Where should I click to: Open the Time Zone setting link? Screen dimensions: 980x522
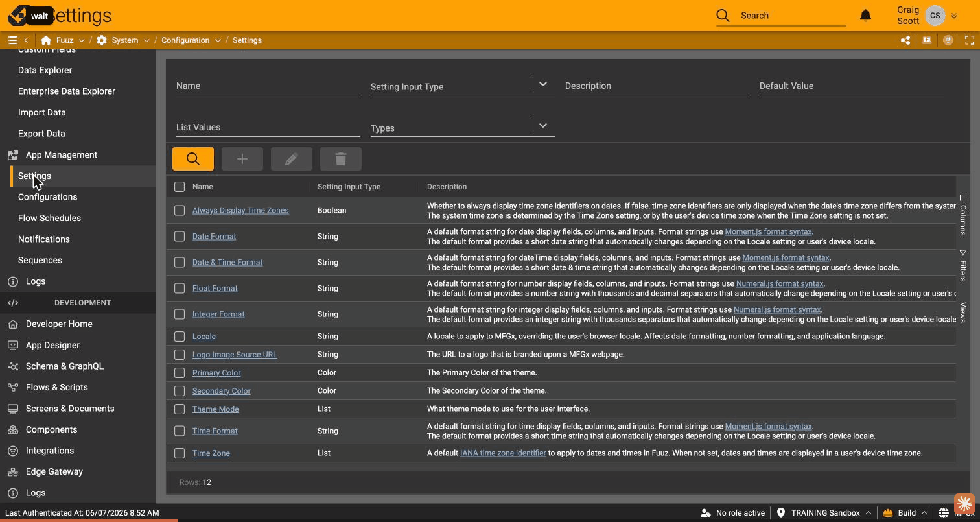211,453
